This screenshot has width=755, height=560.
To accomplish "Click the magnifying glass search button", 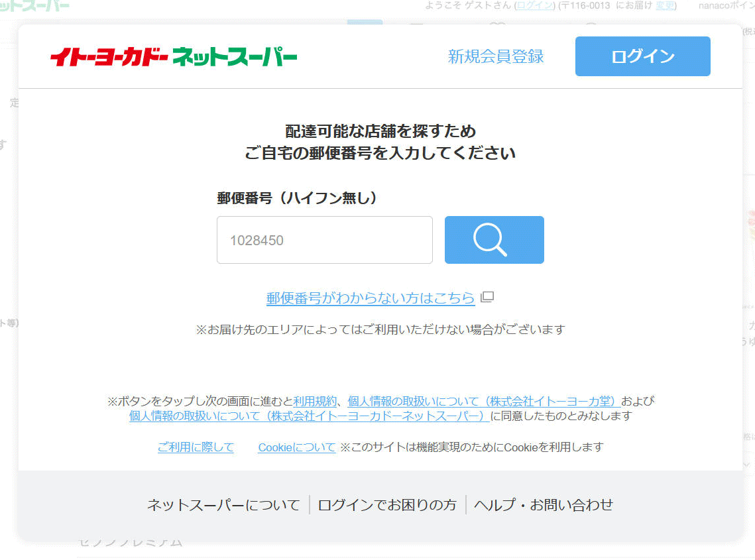I will click(x=494, y=240).
